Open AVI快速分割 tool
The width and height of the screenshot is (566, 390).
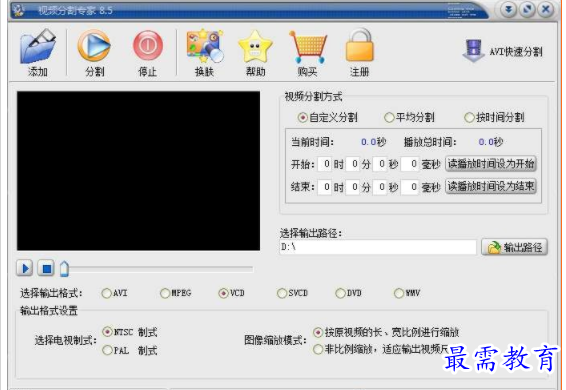coord(502,51)
